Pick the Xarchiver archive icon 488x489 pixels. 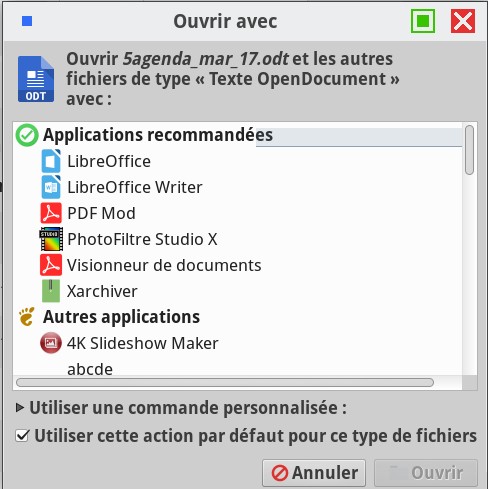51,291
